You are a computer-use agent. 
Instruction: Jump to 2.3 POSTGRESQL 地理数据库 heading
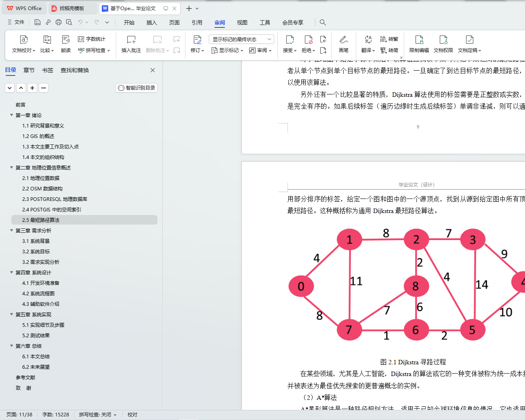tap(55, 199)
